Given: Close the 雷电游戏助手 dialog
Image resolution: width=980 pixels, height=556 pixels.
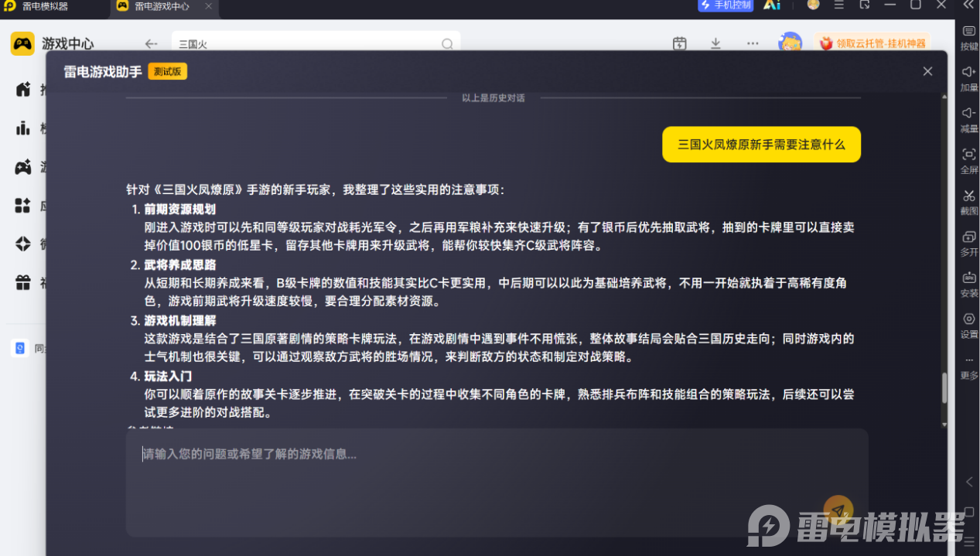Looking at the screenshot, I should [x=927, y=71].
